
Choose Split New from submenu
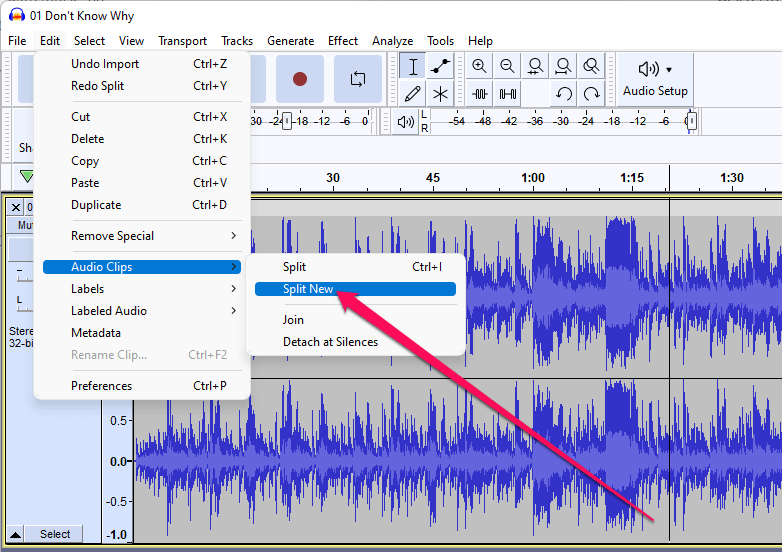click(355, 289)
